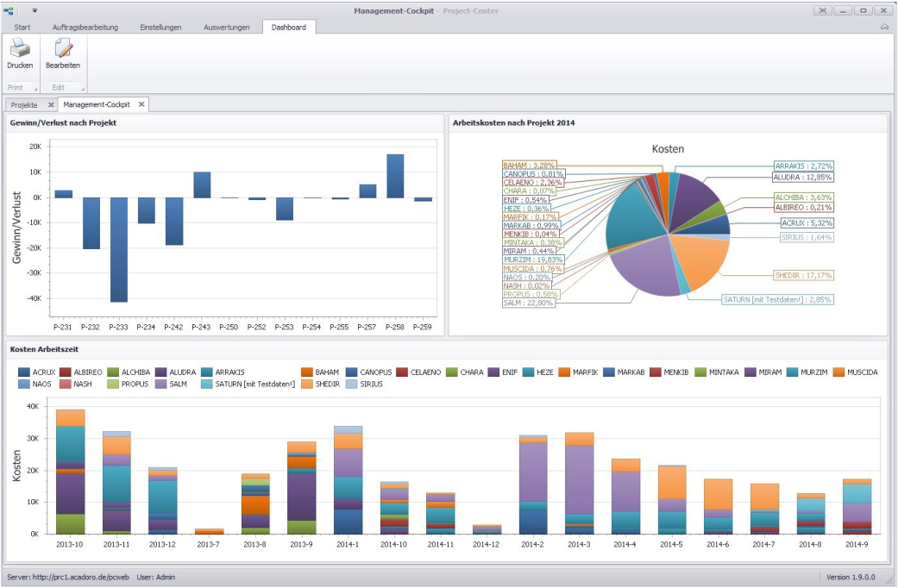Screen dimensions: 898x588
Task: Click the Drucken printer icon
Action: click(x=20, y=48)
